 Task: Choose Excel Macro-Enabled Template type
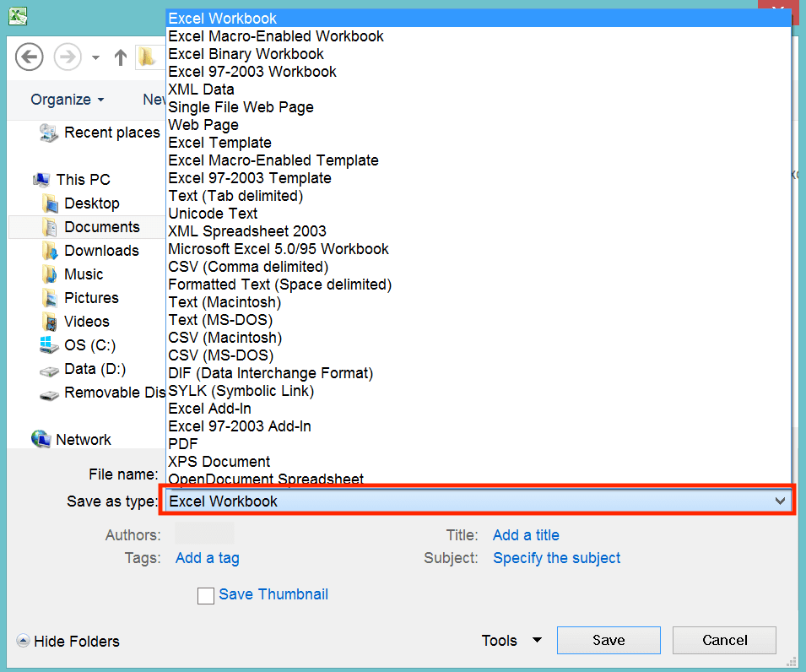tap(479, 160)
